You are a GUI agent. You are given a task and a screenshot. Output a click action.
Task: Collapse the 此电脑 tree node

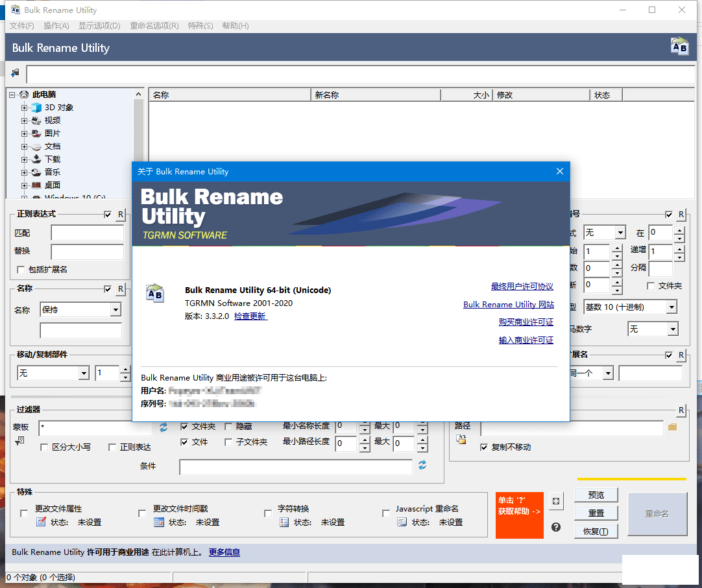[x=12, y=95]
